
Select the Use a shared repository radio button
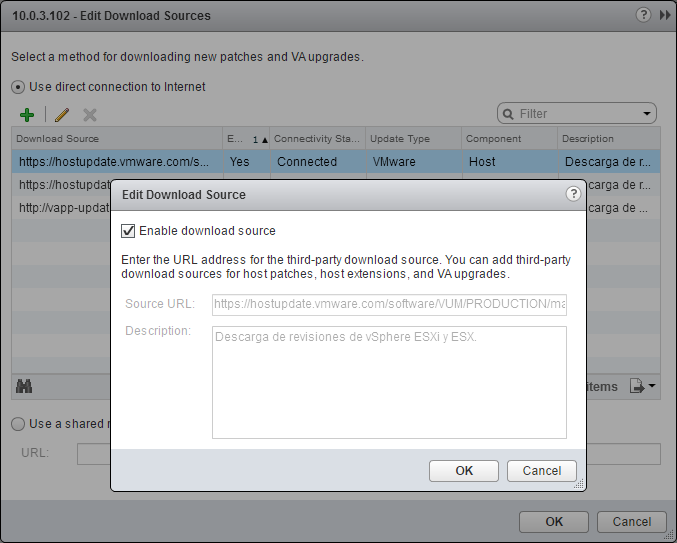click(x=19, y=424)
